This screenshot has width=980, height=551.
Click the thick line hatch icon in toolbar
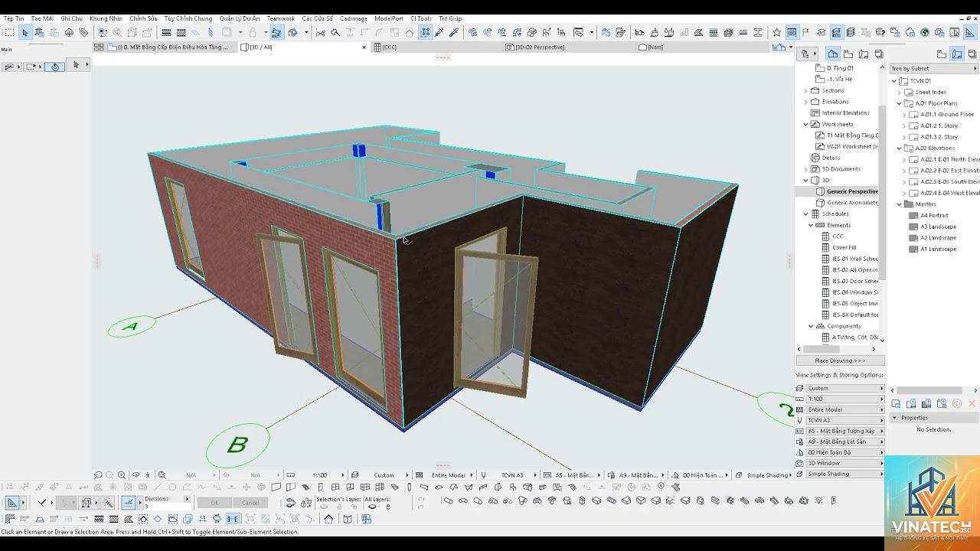[166, 32]
